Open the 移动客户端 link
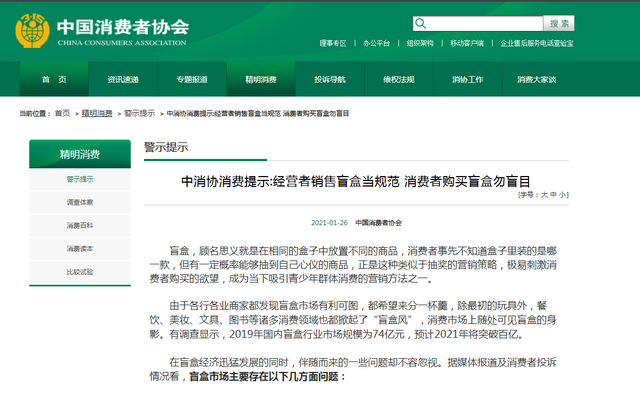The image size is (640, 394). point(467,43)
